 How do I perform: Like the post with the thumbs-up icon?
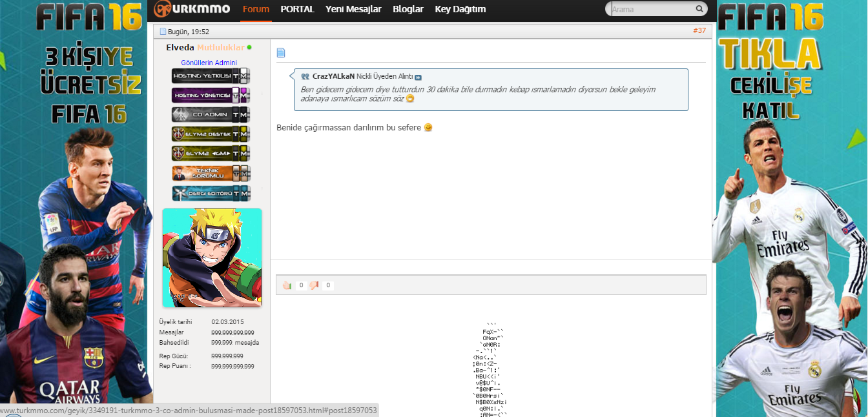pyautogui.click(x=287, y=285)
